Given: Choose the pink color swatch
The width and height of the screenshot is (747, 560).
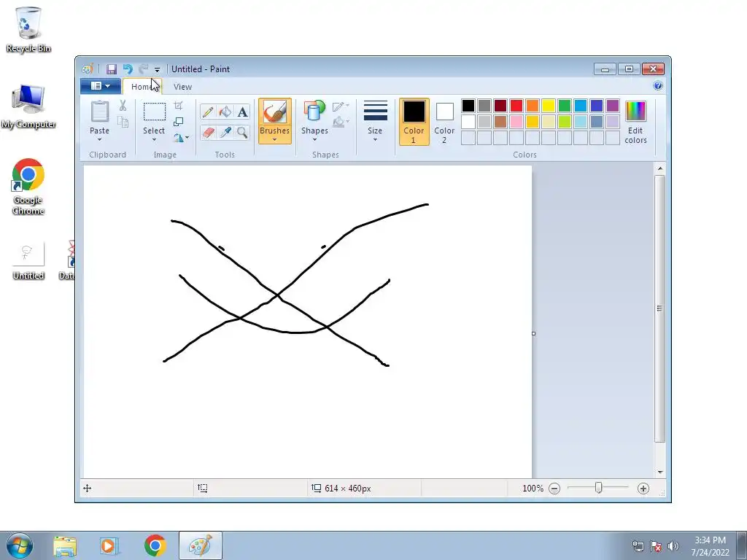Looking at the screenshot, I should coord(516,122).
